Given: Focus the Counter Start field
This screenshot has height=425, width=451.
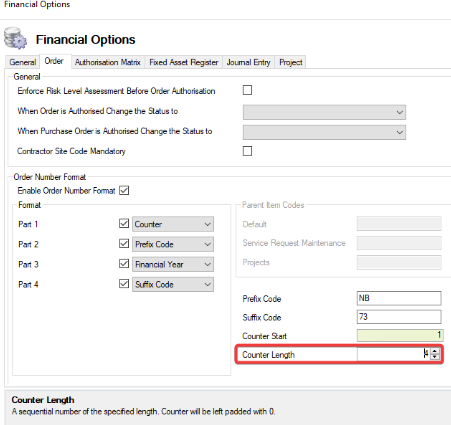Looking at the screenshot, I should (400, 335).
